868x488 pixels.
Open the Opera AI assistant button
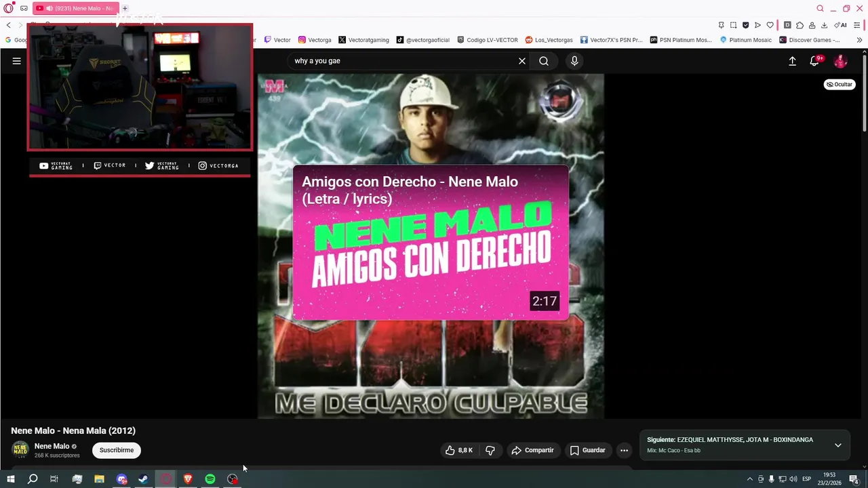click(x=840, y=25)
